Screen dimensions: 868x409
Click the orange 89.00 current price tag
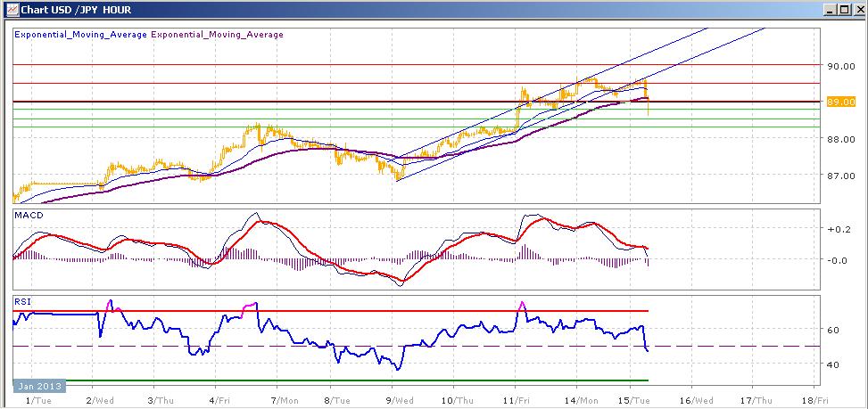(841, 102)
